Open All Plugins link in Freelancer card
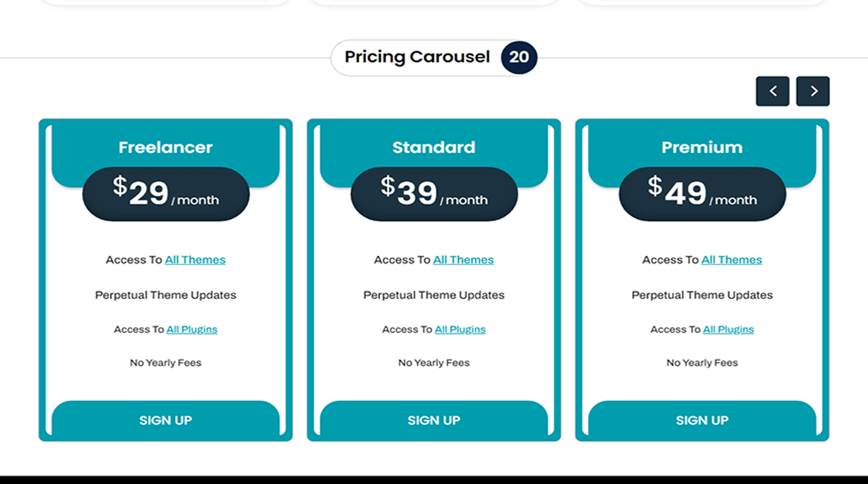Screen dimensions: 868x484 (191, 330)
